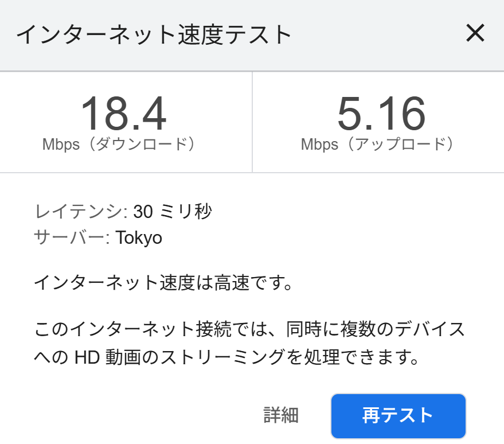
Task: Click the インターネット速度は高速です message
Action: tap(163, 283)
